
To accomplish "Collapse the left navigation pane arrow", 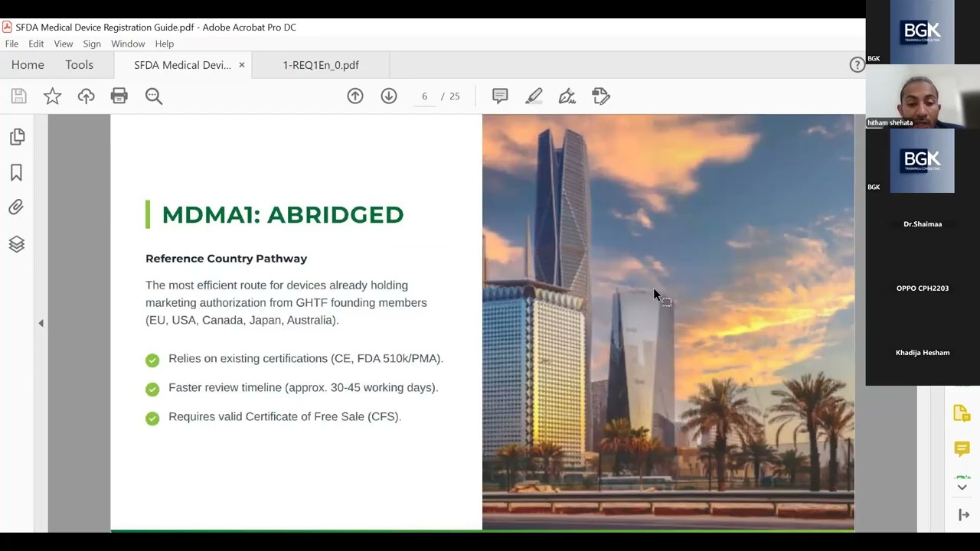I will click(x=41, y=324).
